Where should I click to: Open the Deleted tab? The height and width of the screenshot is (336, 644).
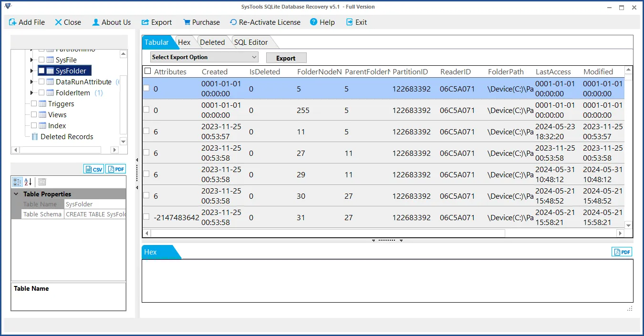(212, 42)
